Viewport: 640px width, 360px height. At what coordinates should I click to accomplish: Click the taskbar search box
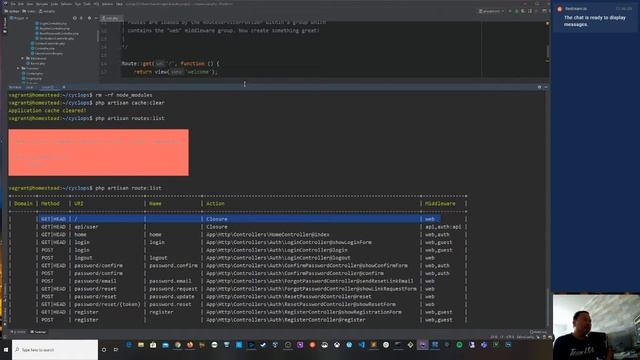[55, 350]
